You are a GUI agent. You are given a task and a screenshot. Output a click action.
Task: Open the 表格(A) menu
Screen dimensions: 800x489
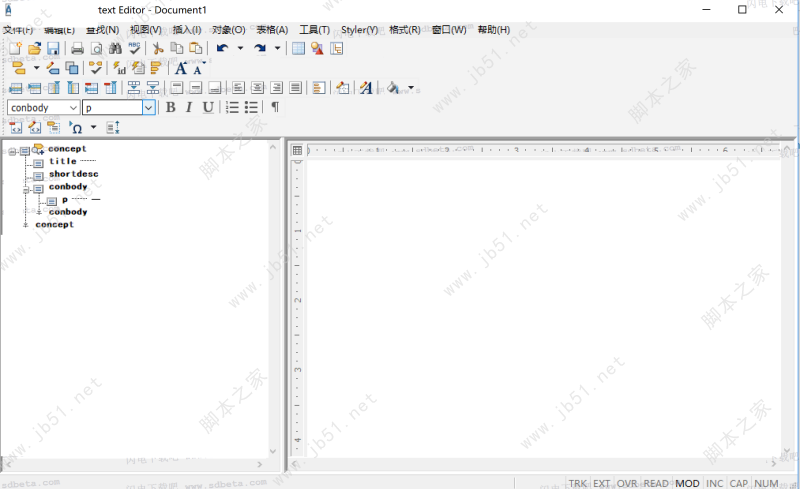click(272, 30)
